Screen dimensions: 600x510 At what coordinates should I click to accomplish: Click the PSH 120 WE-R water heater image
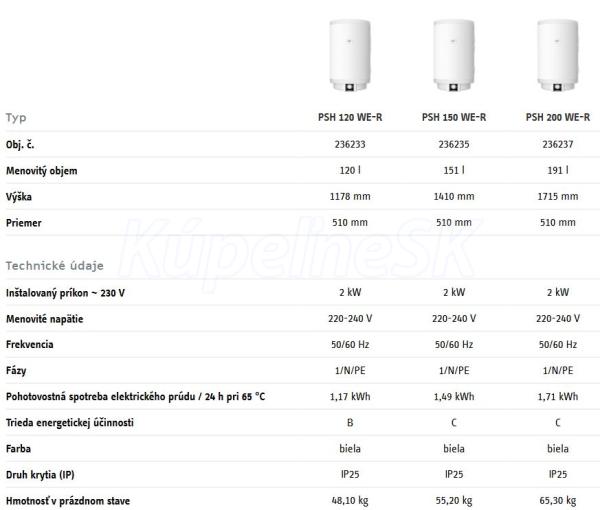pyautogui.click(x=350, y=56)
